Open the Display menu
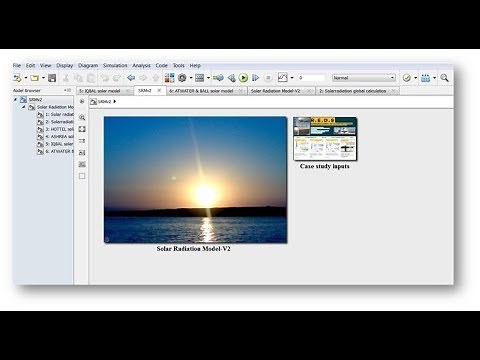Image resolution: width=480 pixels, height=360 pixels. pyautogui.click(x=65, y=65)
